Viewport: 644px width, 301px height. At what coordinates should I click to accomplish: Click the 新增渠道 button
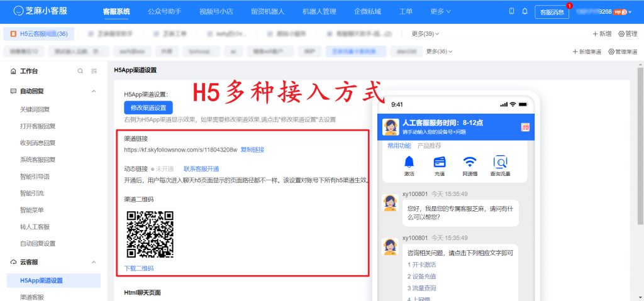coord(587,52)
